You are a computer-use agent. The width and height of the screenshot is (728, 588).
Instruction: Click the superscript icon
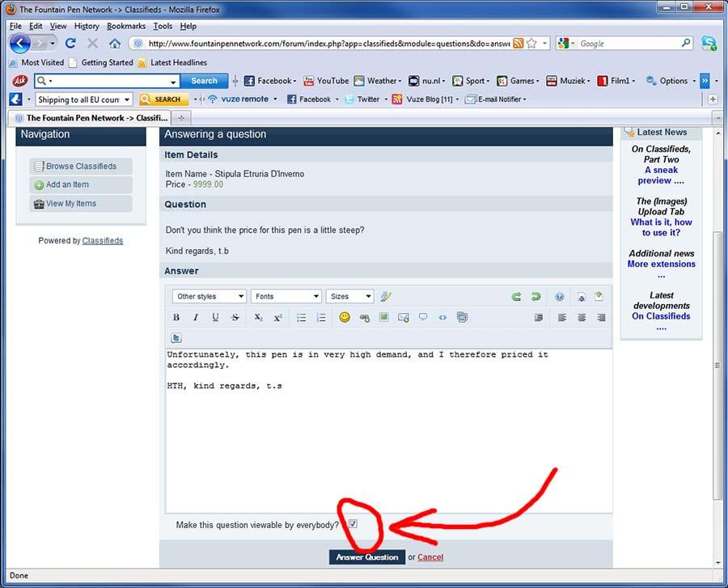[x=277, y=318]
